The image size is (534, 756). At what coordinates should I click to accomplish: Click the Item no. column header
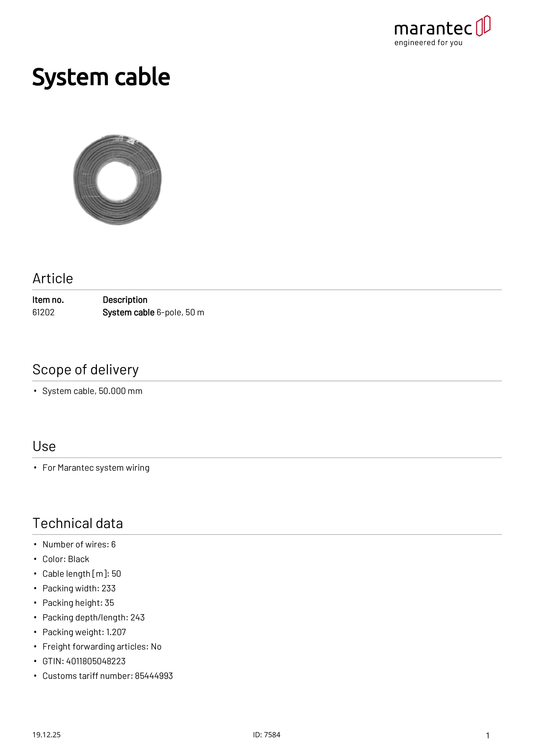point(48,300)
